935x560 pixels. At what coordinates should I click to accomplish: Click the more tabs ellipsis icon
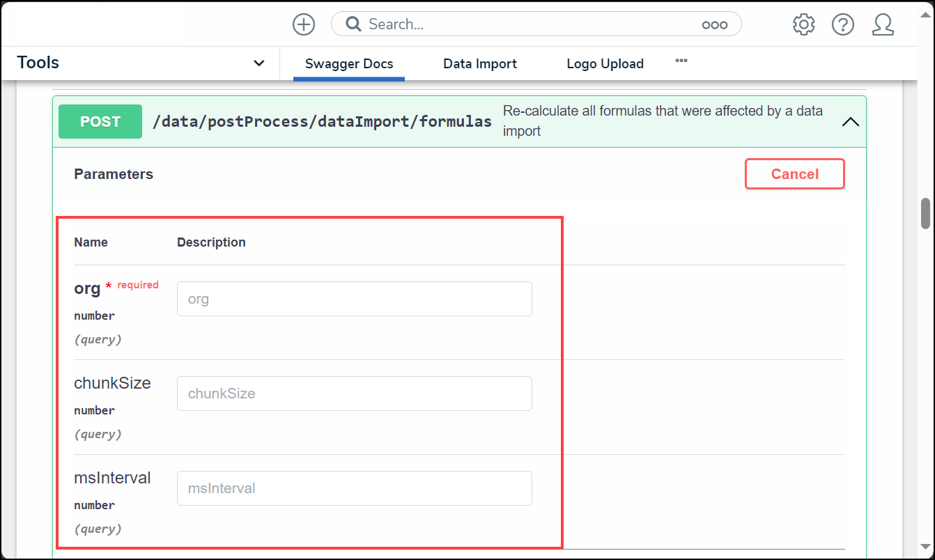pos(681,61)
